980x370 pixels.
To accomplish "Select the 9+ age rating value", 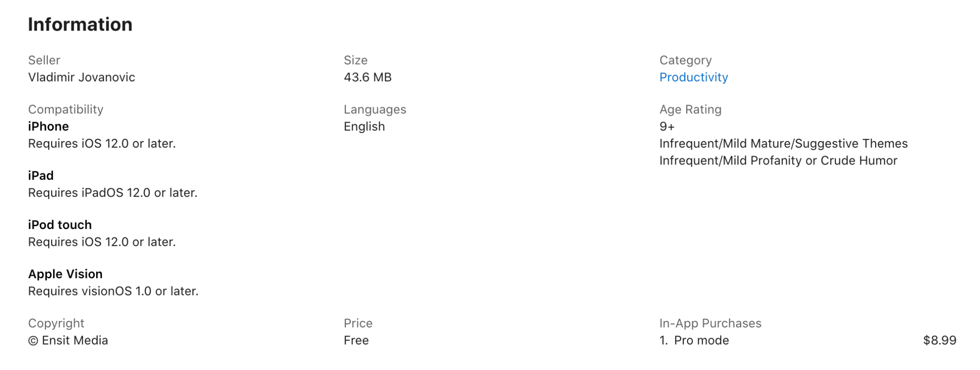I will coord(667,127).
